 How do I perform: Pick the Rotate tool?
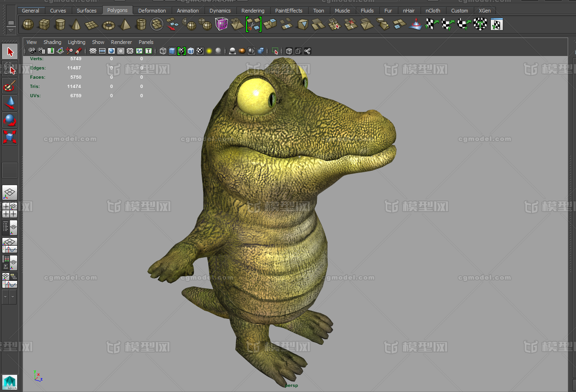tap(10, 120)
